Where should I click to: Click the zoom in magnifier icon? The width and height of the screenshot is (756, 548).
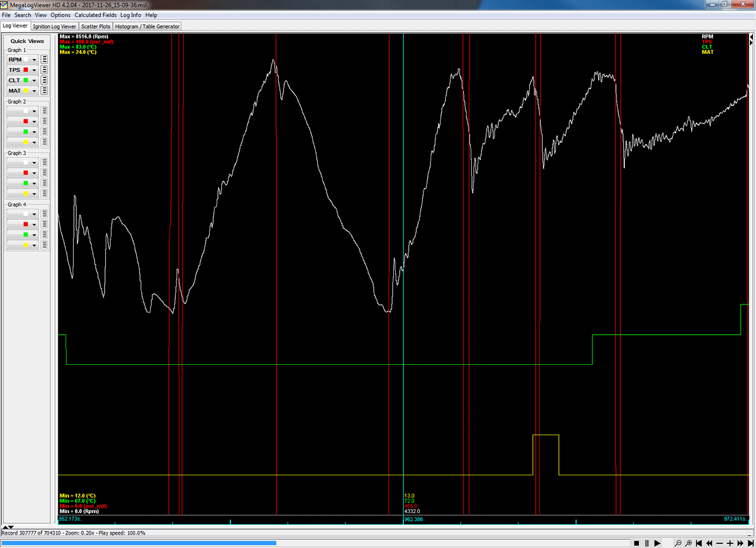689,543
